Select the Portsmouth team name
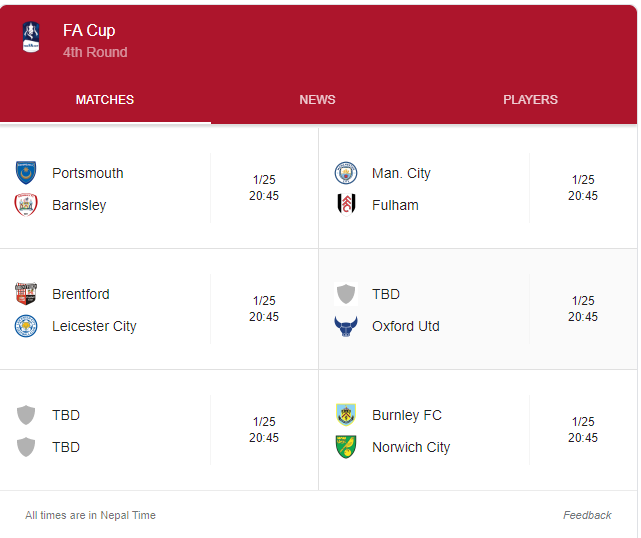 [x=88, y=173]
